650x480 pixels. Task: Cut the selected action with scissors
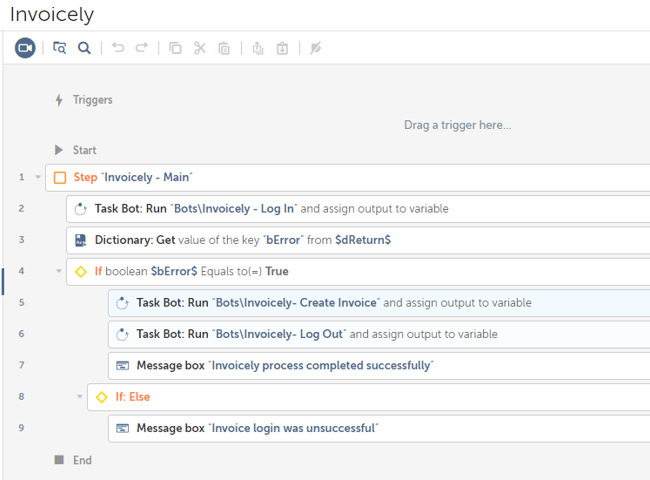pyautogui.click(x=200, y=48)
